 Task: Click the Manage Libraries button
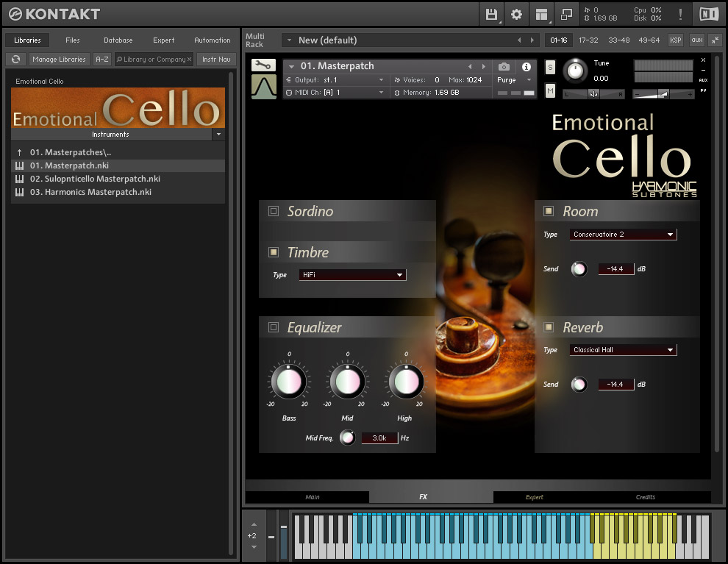[60, 60]
